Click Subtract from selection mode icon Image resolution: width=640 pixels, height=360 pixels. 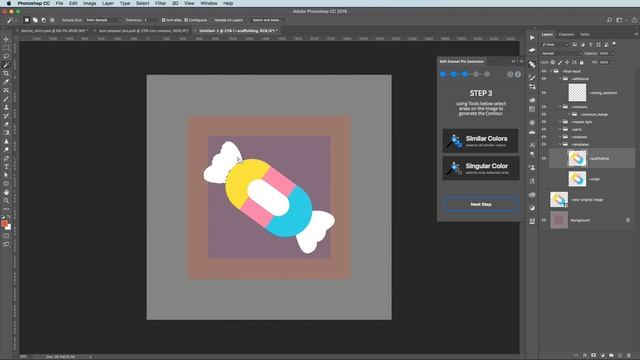(44, 20)
